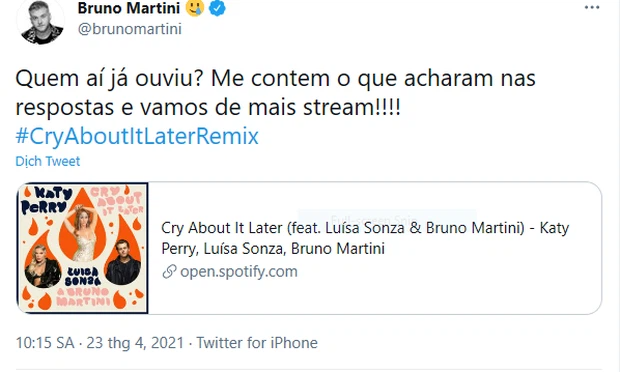Click Katy Perry name on the cover art
Viewport: 620px width, 372px height.
[46, 200]
